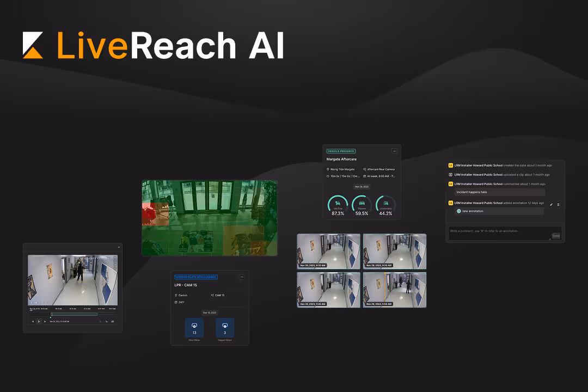This screenshot has height=392, width=588.
Task: Click the video timeline scrubber bar
Action: 73,313
